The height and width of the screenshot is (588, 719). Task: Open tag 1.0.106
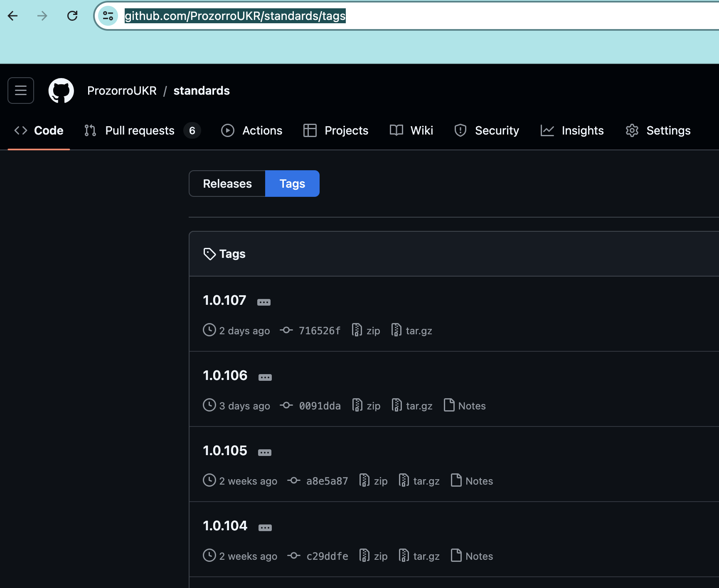225,375
